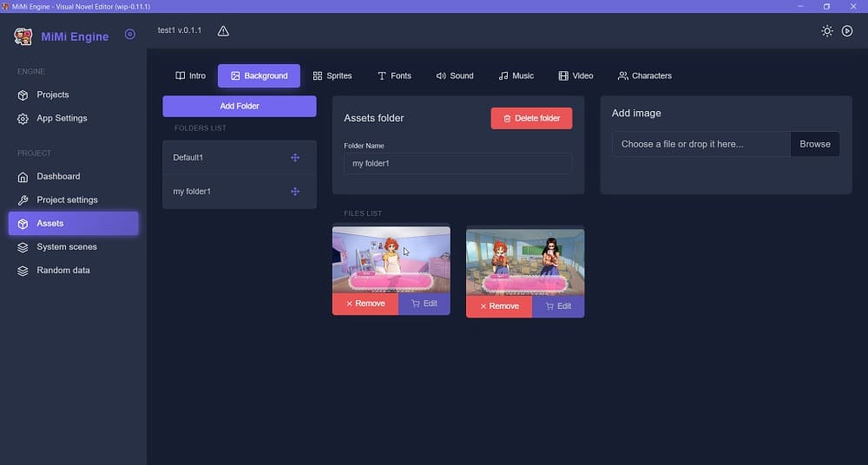Viewport: 868px width, 465px height.
Task: Switch to the Characters tab
Action: [x=644, y=76]
